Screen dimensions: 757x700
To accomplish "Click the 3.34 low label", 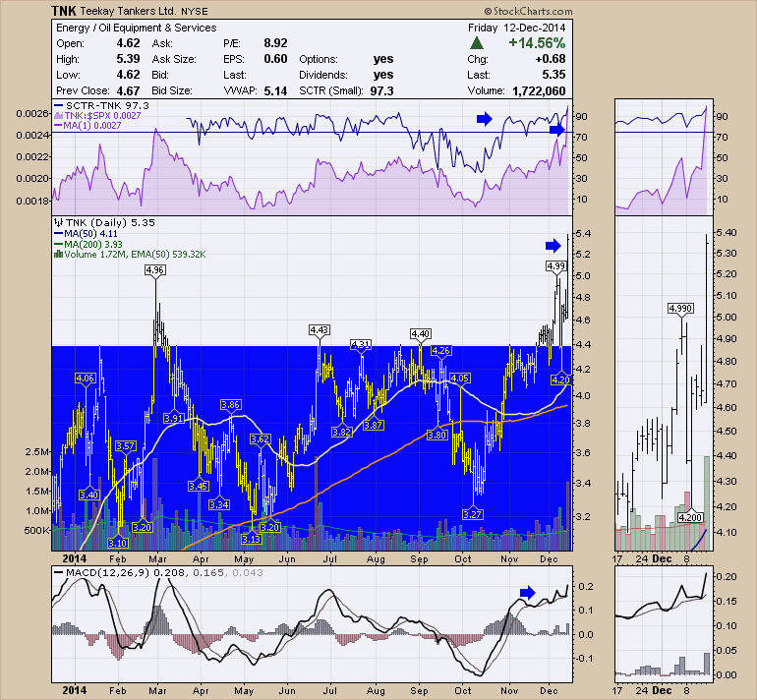I will pyautogui.click(x=218, y=505).
